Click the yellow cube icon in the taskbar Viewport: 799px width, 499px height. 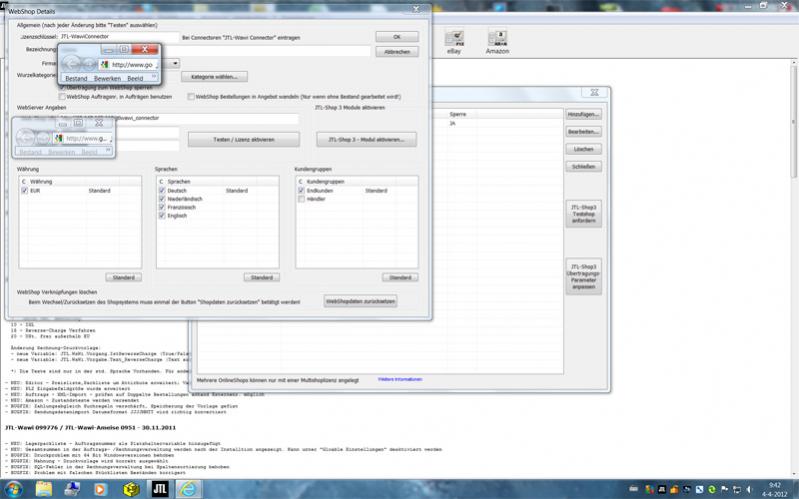(130, 487)
